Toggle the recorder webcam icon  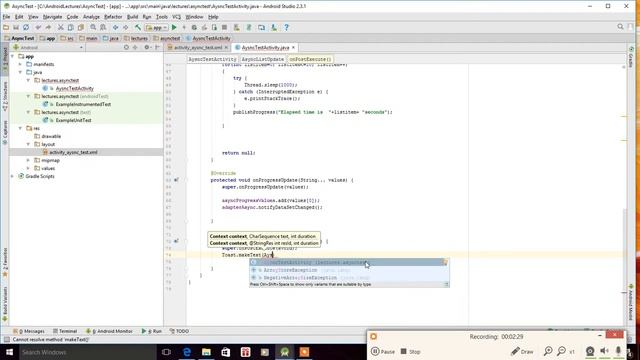coord(590,351)
